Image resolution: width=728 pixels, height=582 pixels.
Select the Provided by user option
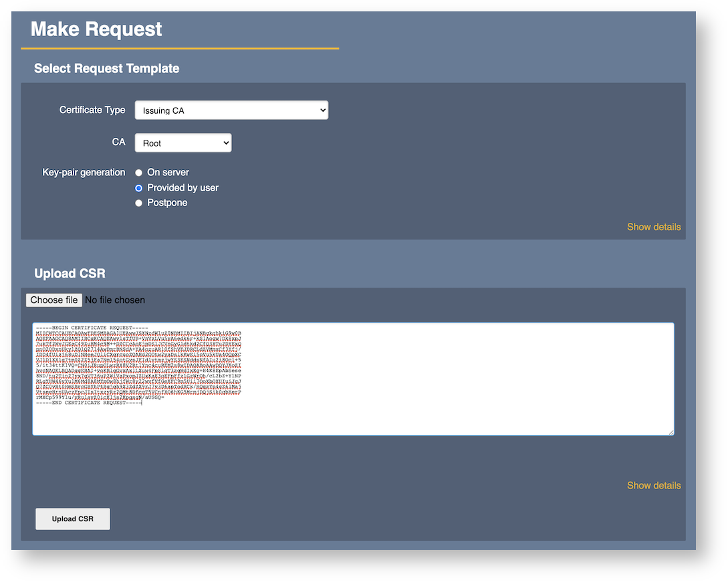(x=138, y=188)
